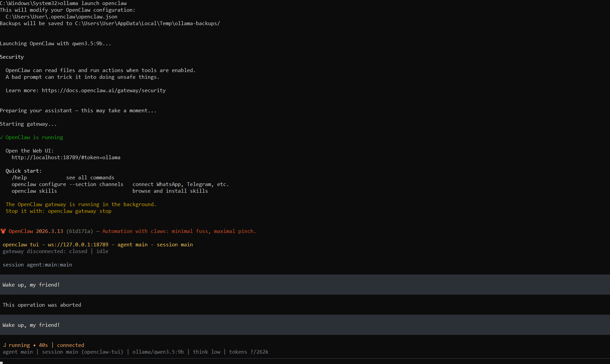Select the first 'Wake up, my friend!' message
Viewport: 610px width, 364px height.
click(x=305, y=285)
